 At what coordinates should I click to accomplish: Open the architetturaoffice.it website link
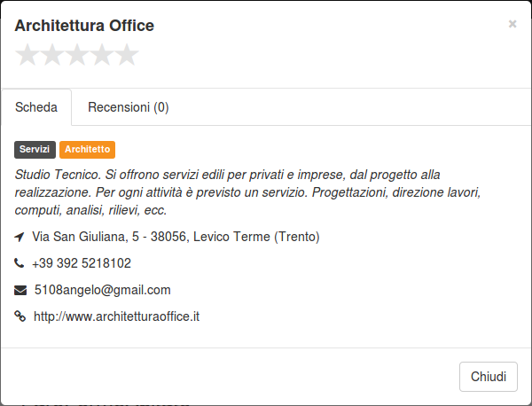click(x=116, y=316)
